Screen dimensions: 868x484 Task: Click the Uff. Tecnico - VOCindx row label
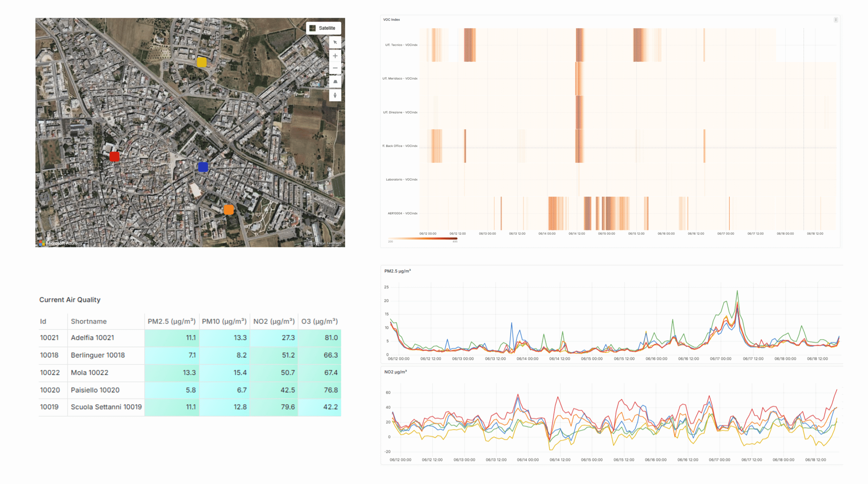tap(401, 45)
